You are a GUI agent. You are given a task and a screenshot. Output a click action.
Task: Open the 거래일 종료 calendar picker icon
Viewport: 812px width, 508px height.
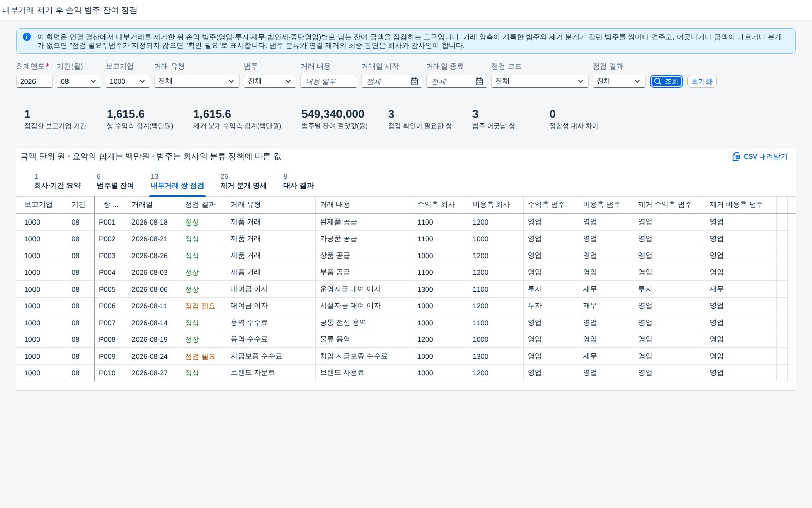click(479, 81)
